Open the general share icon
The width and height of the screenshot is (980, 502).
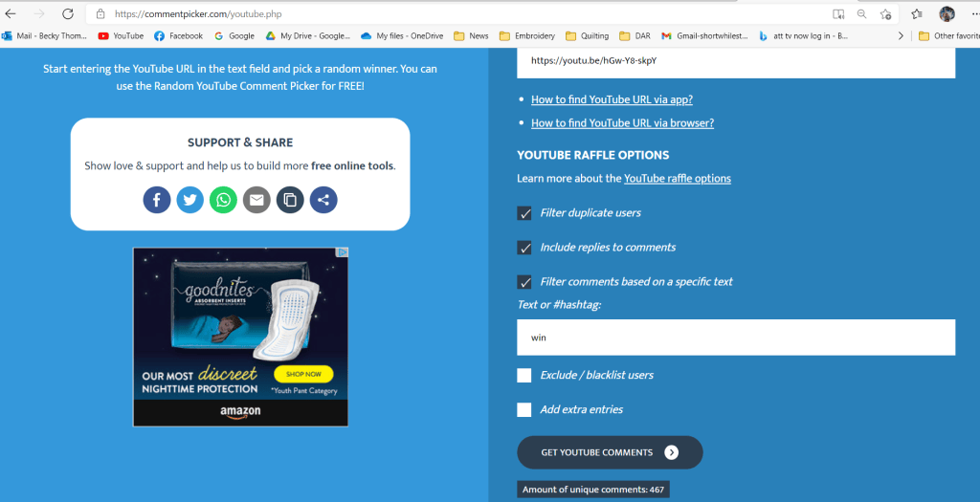click(x=323, y=200)
